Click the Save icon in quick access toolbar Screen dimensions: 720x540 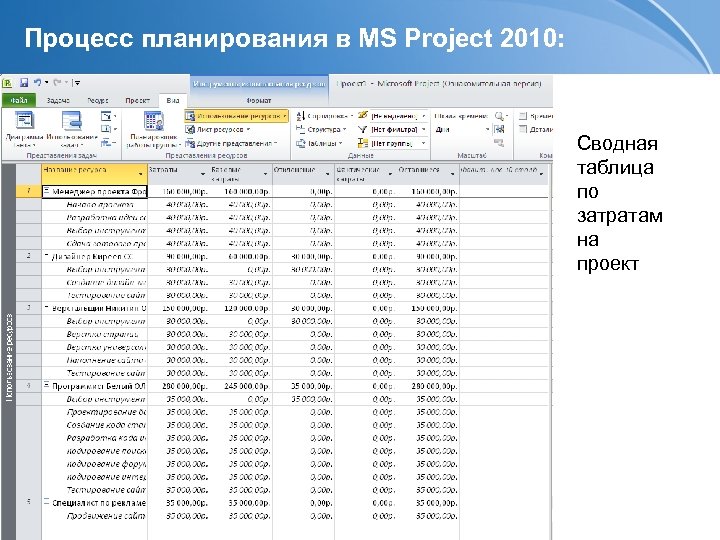pos(23,83)
